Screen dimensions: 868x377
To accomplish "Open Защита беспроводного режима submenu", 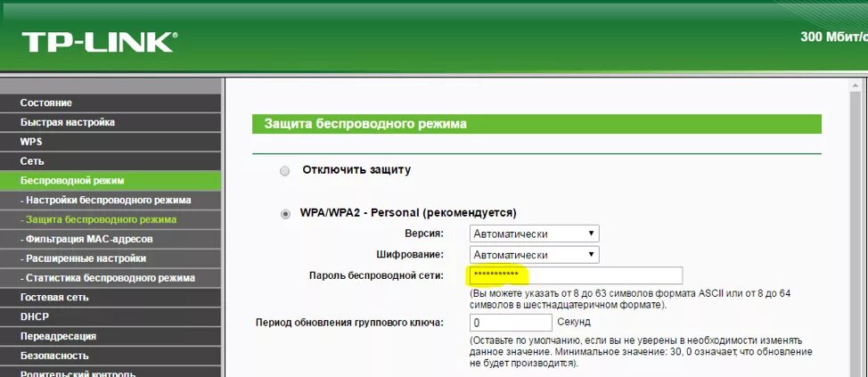I will (111, 219).
